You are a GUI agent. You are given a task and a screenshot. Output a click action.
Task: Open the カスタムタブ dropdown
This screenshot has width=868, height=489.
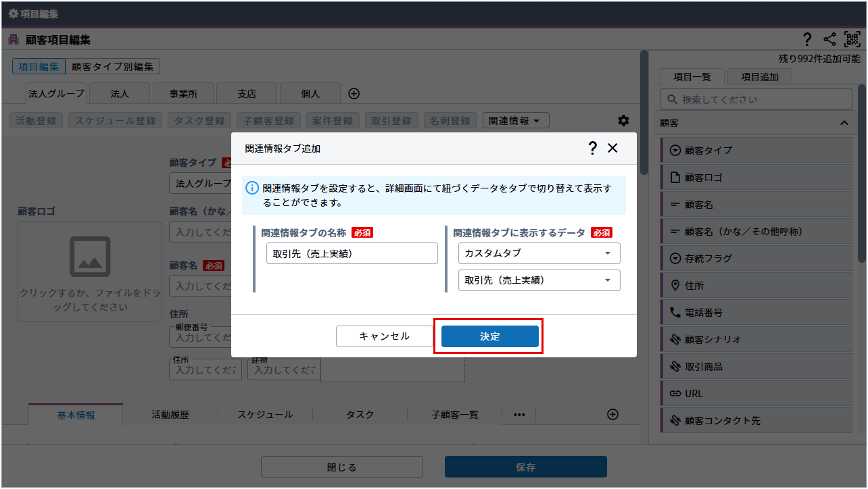539,253
